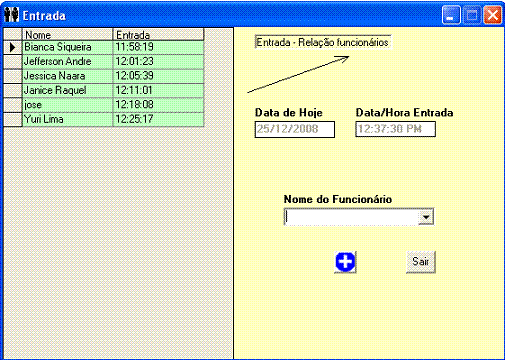Select the Janice Raquel name cell

(67, 90)
